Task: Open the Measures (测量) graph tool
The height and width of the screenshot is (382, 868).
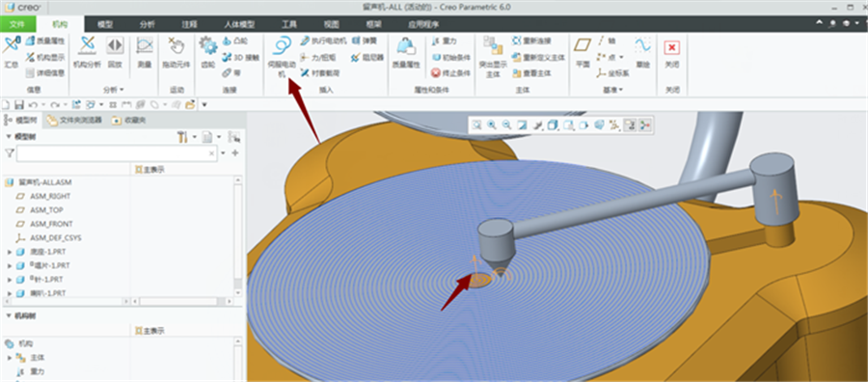Action: coord(144,53)
